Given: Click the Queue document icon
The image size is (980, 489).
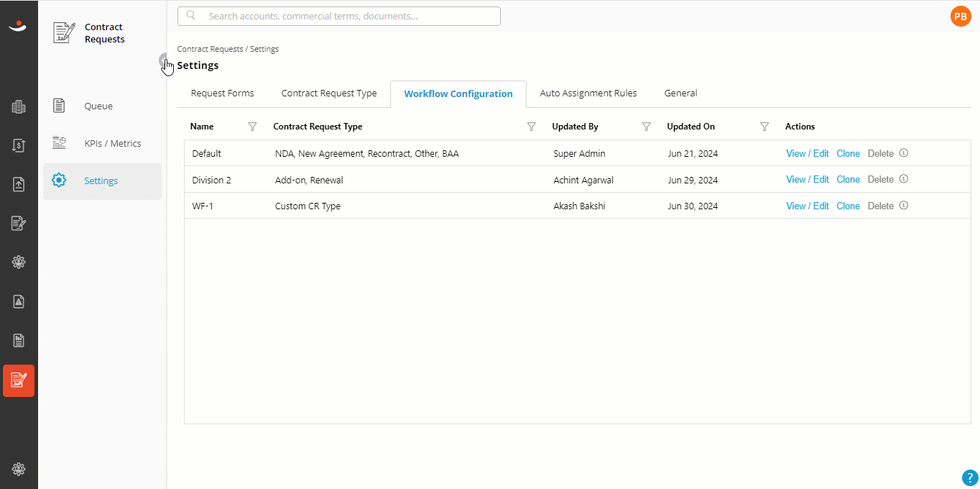Looking at the screenshot, I should tap(60, 106).
